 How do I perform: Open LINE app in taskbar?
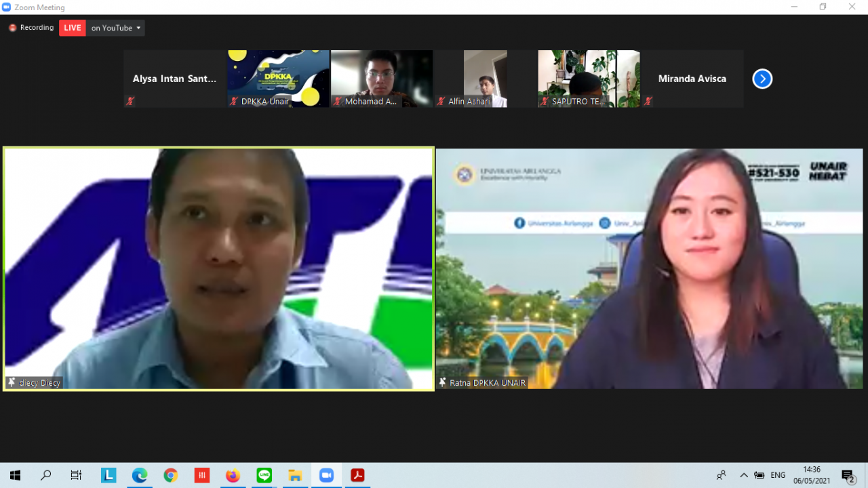264,475
